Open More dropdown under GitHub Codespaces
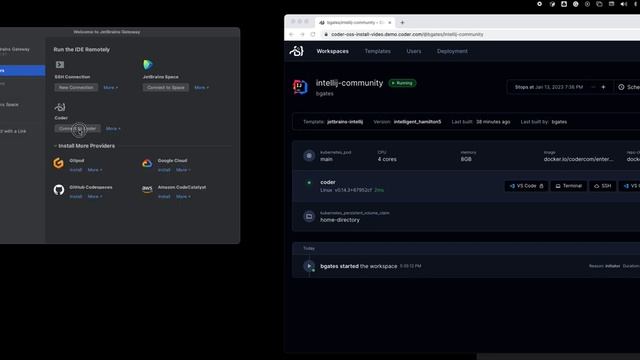The height and width of the screenshot is (360, 640). [95, 196]
